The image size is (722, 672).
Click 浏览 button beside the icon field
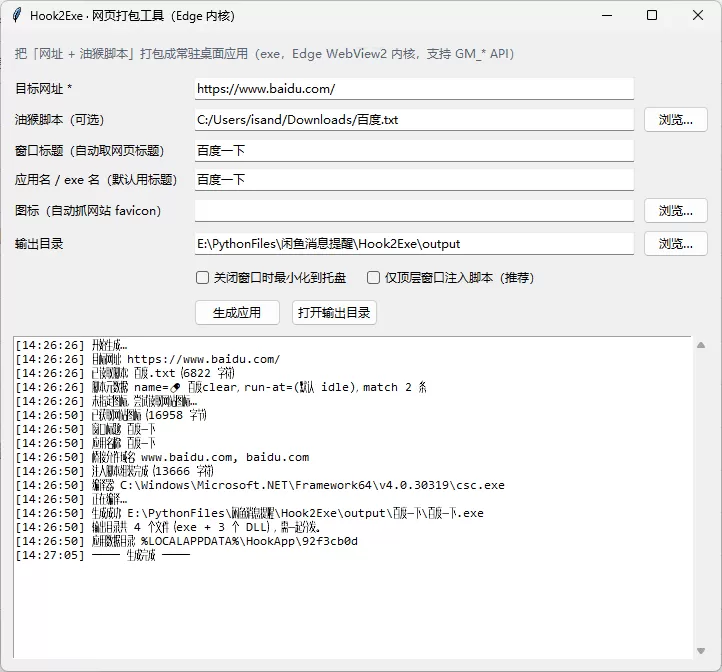(x=675, y=210)
